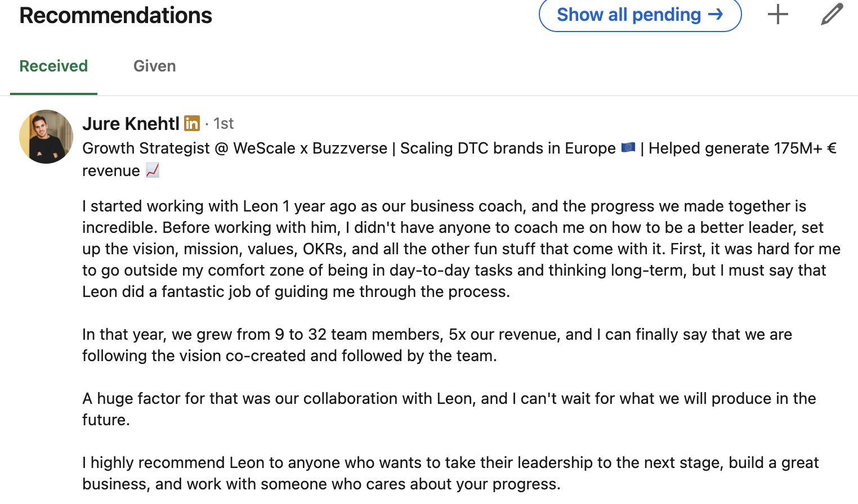
Task: Open Jure Knehtl's profile photo
Action: pyautogui.click(x=46, y=137)
